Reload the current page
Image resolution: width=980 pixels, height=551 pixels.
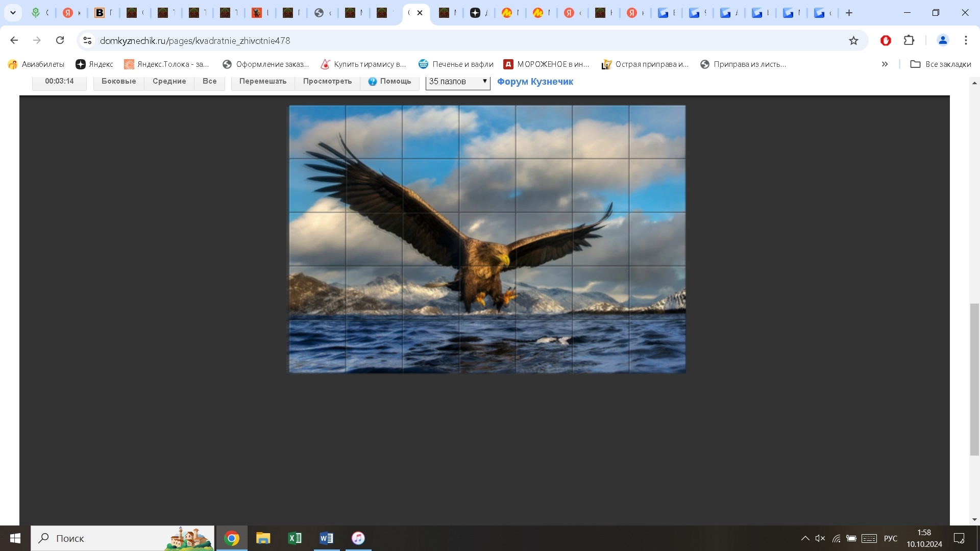60,40
